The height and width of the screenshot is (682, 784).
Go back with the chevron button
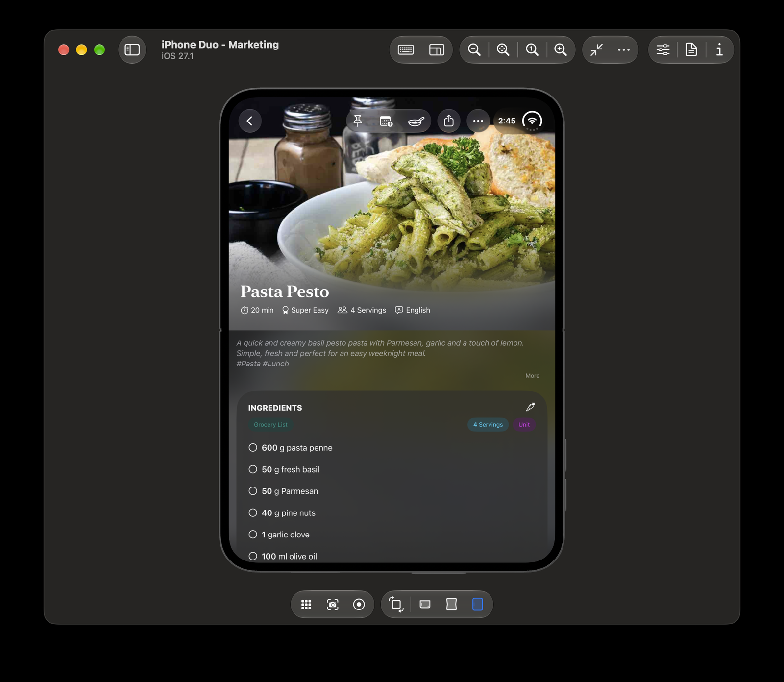click(250, 121)
